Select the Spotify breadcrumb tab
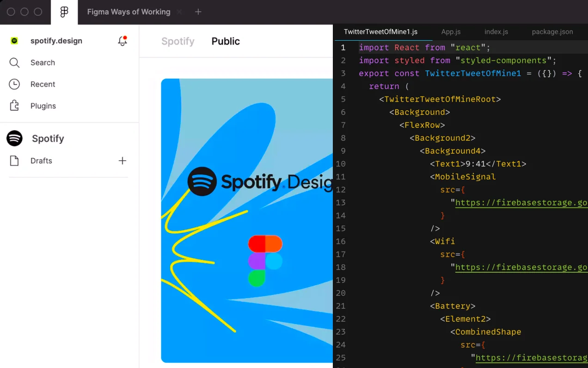The image size is (588, 368). [x=178, y=41]
